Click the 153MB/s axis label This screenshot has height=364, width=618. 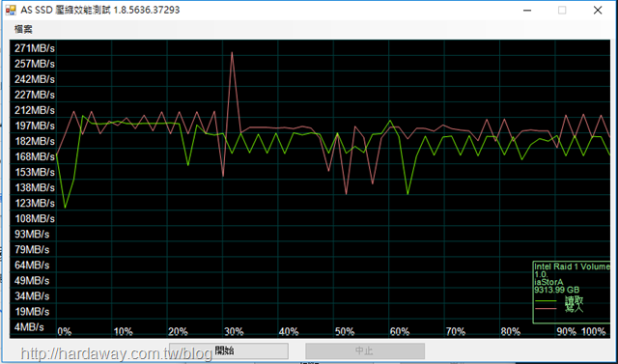click(35, 172)
